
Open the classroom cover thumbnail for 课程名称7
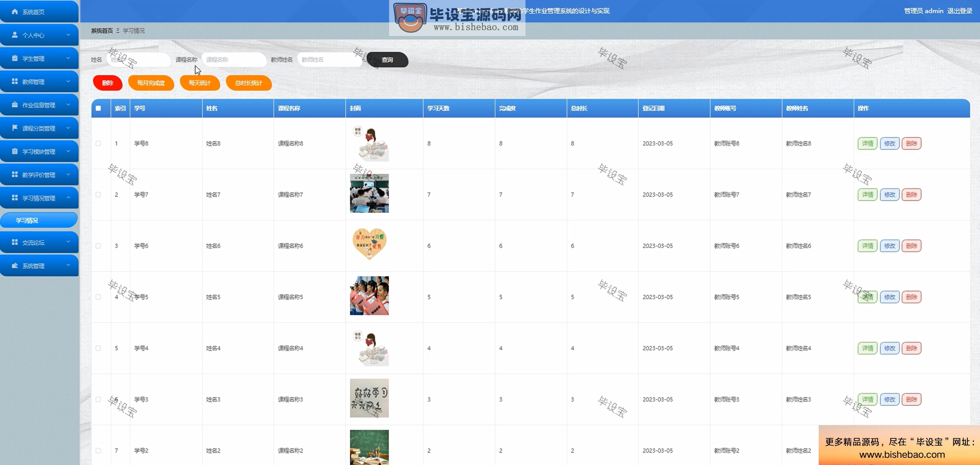369,193
